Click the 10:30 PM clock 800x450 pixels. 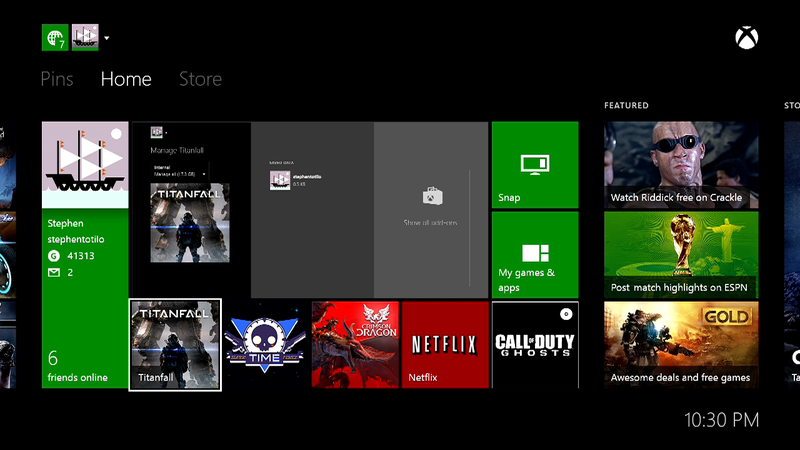(721, 420)
